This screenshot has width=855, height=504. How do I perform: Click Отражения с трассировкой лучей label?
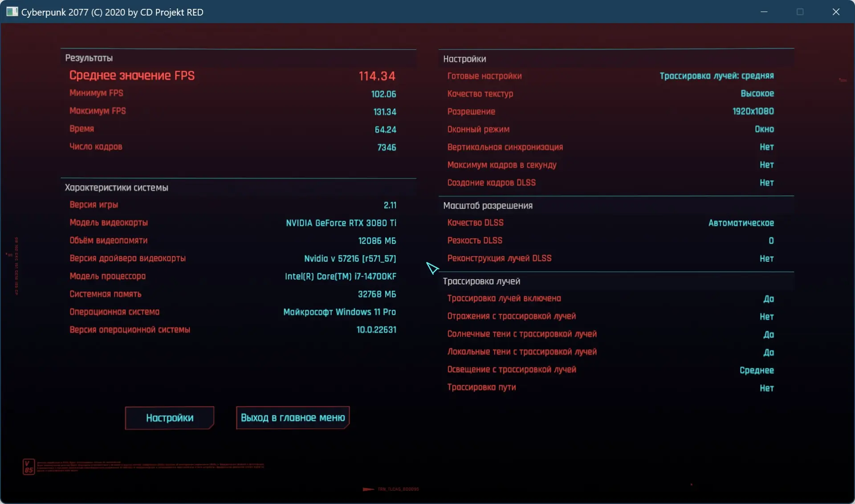[x=512, y=316]
